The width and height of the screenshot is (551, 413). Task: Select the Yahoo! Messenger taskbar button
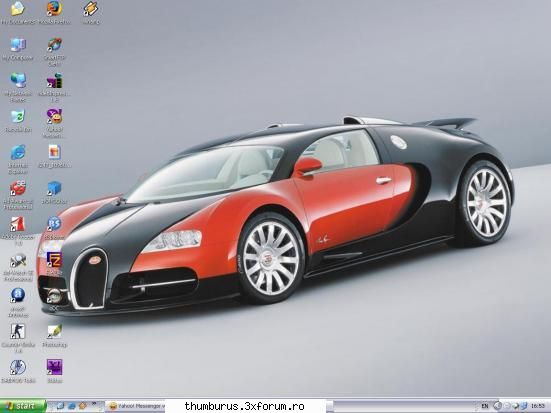pos(135,406)
